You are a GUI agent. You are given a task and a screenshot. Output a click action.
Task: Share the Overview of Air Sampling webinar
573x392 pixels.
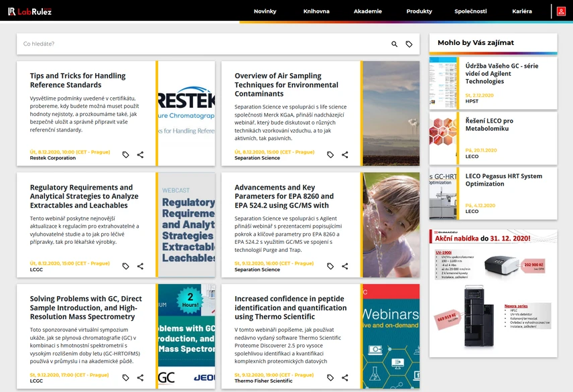point(344,154)
